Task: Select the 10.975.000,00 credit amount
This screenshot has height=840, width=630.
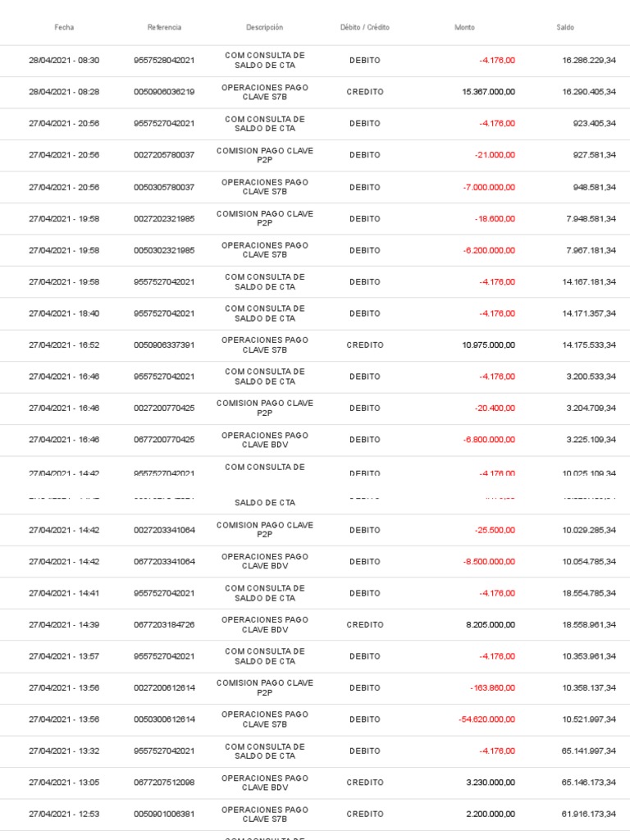Action: coord(489,345)
